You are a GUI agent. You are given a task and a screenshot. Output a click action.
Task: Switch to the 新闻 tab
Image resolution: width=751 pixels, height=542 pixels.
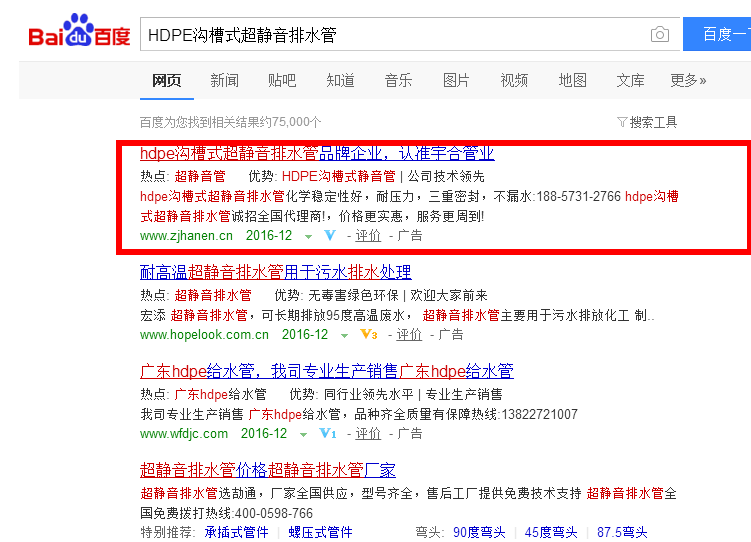(x=225, y=80)
